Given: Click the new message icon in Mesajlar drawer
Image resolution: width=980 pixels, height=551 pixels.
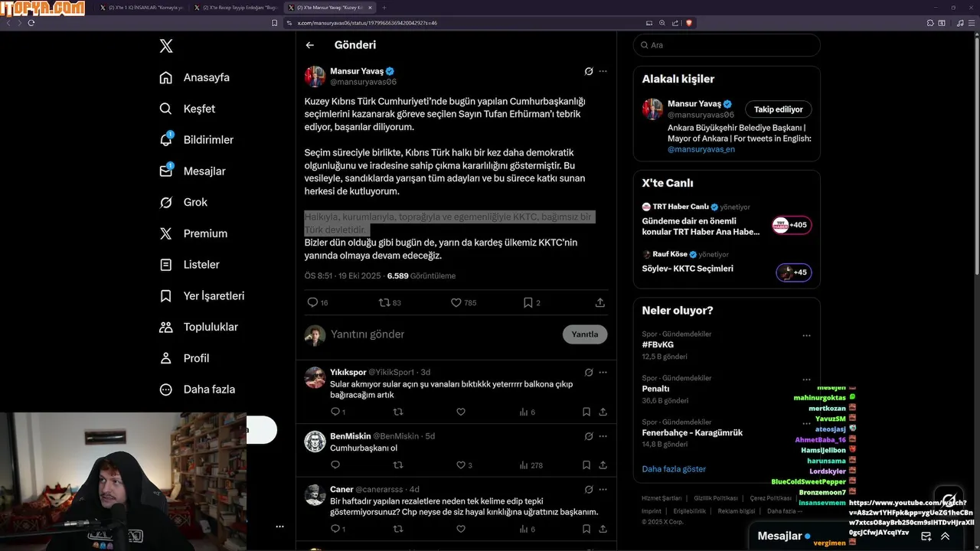Looking at the screenshot, I should pyautogui.click(x=926, y=536).
